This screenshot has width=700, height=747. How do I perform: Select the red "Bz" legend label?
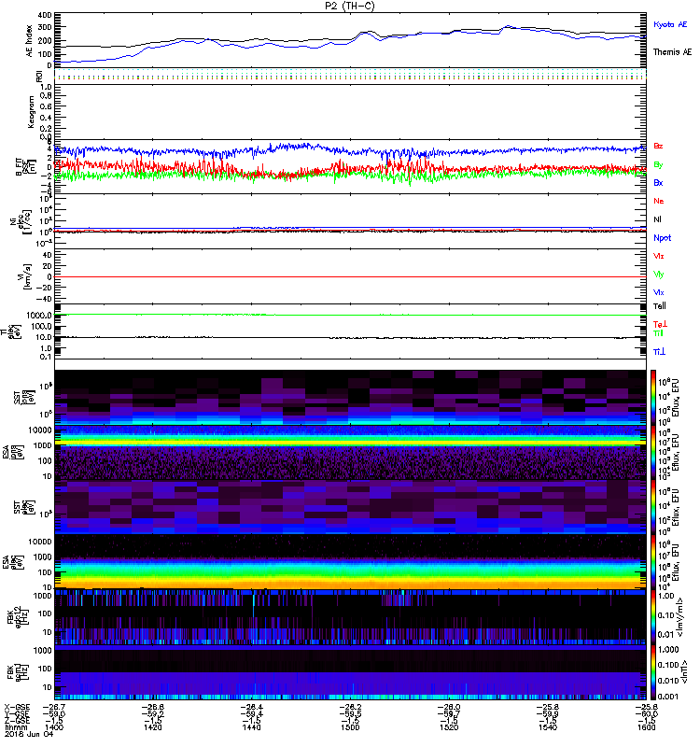coord(658,146)
